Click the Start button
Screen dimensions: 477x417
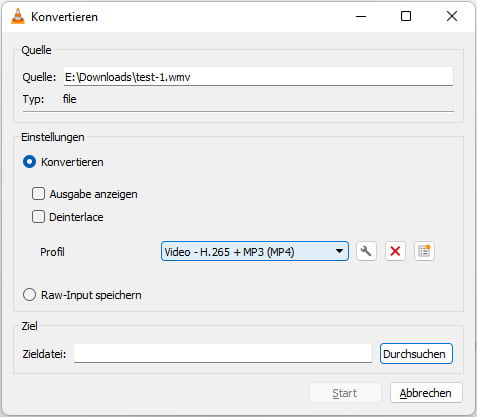[x=345, y=393]
